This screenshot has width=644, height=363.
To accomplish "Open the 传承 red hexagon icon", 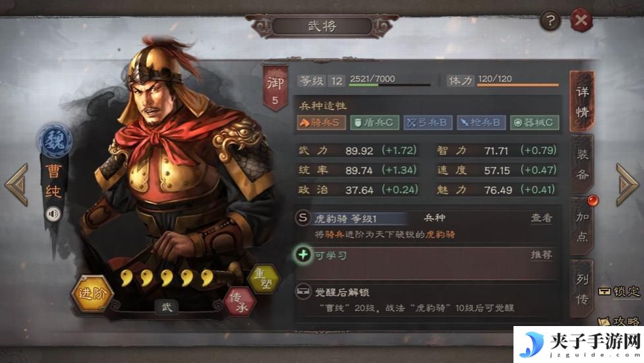I will point(240,302).
